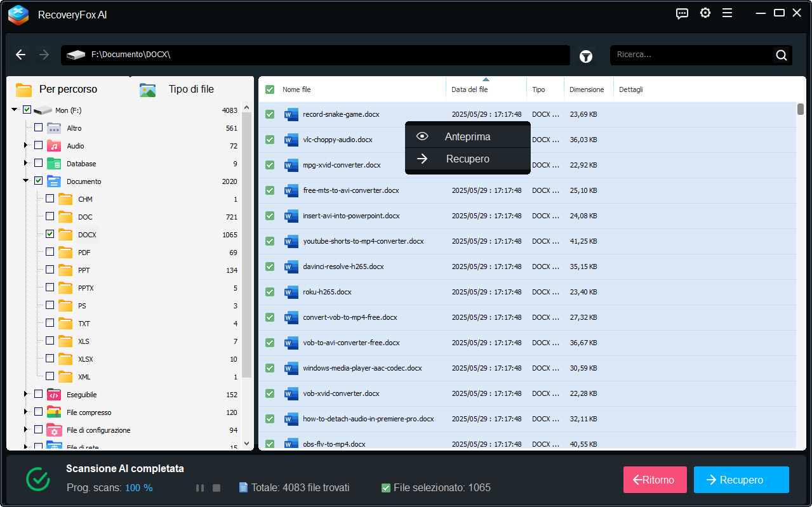Click the Dettagli column header
The height and width of the screenshot is (507, 812).
click(631, 89)
